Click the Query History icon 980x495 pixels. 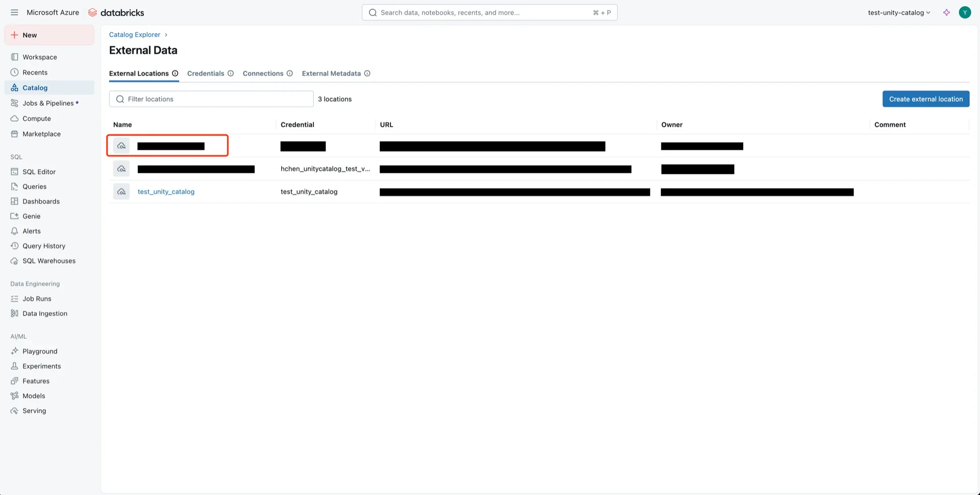click(14, 246)
